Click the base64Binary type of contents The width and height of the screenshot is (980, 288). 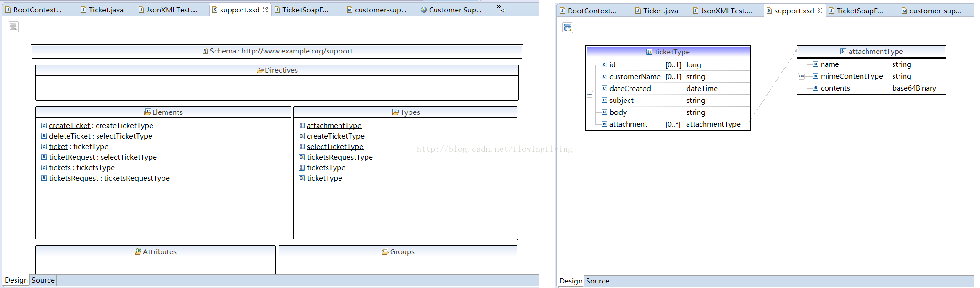914,88
